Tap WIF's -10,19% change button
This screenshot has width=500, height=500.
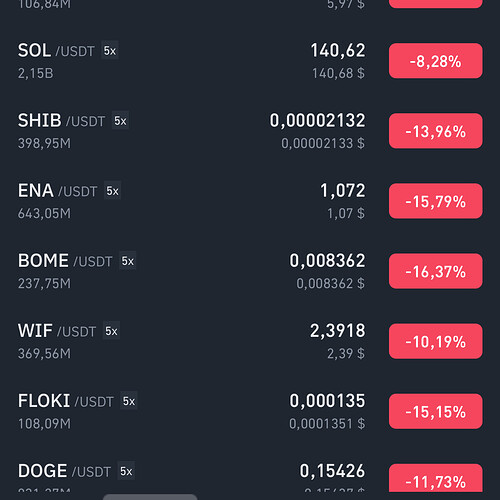click(436, 341)
